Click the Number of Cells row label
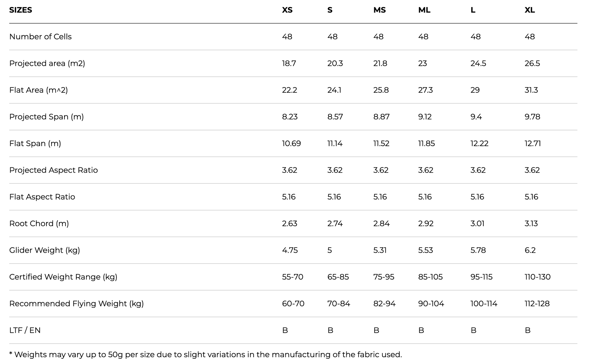This screenshot has height=364, width=591. 40,37
